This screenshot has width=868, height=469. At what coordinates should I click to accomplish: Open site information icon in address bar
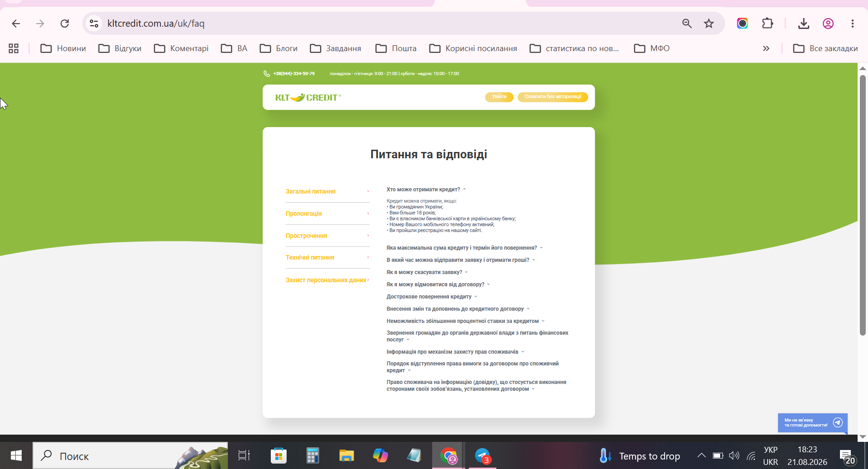point(94,24)
